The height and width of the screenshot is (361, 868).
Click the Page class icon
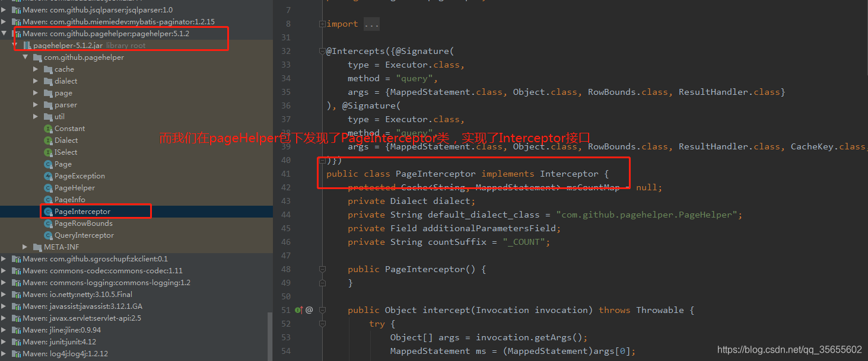coord(49,164)
